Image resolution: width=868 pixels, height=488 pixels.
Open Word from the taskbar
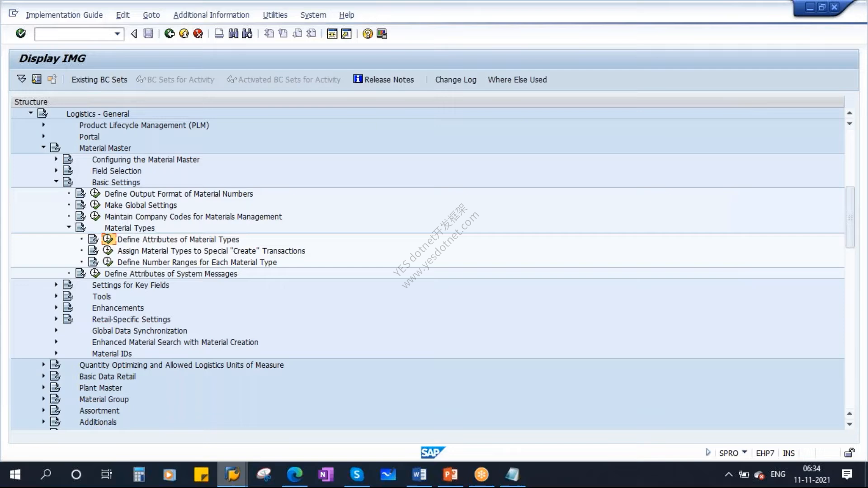pos(419,474)
